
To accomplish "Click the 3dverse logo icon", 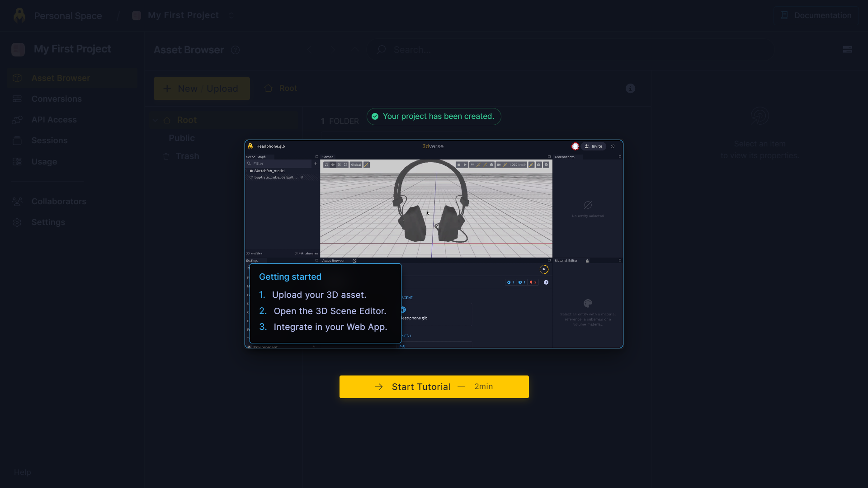I will [19, 15].
